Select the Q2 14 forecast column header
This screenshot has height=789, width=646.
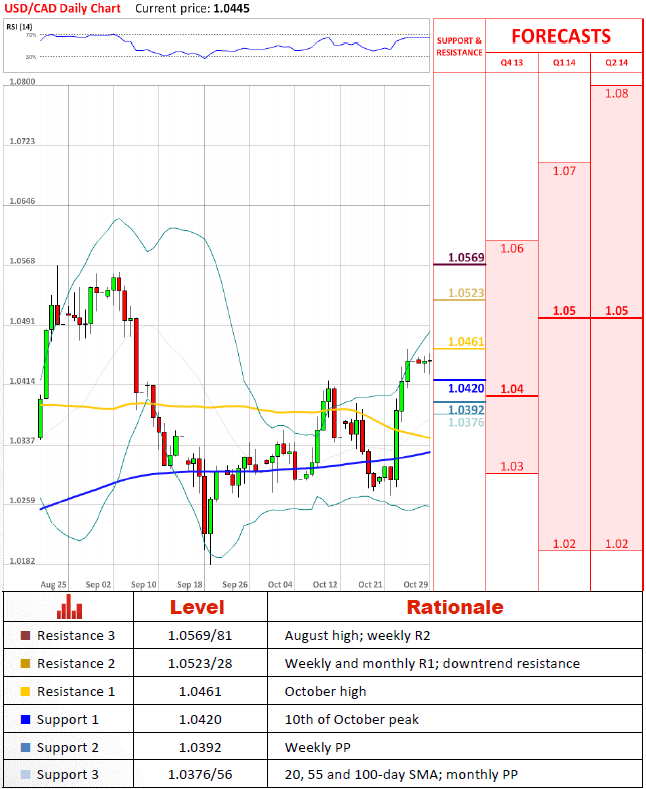(x=616, y=62)
